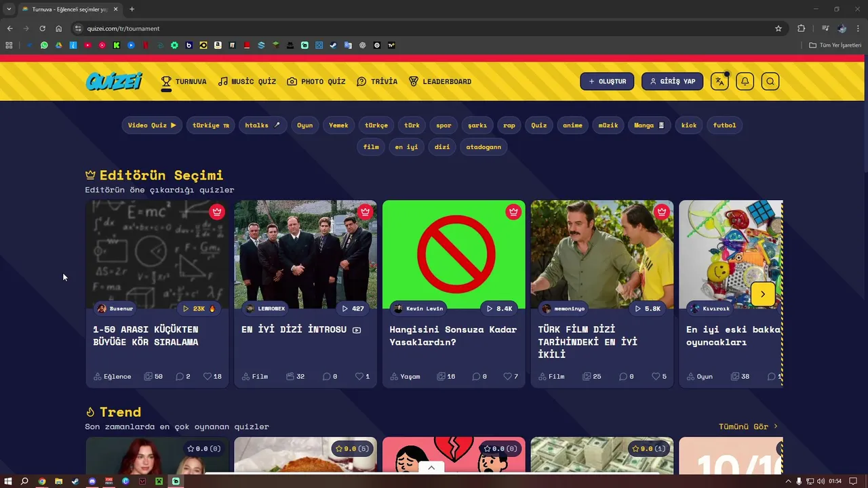Select the türkçe tag
Screen dimensions: 868x488
[376, 125]
